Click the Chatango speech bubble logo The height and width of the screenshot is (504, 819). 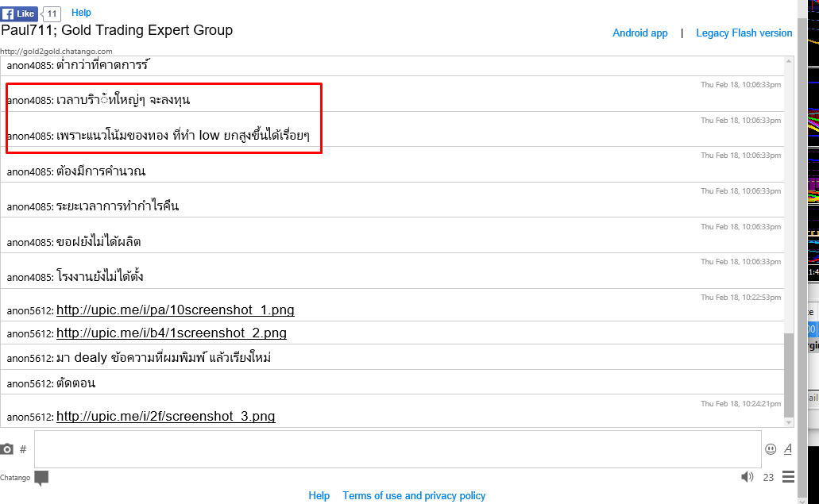(x=41, y=478)
